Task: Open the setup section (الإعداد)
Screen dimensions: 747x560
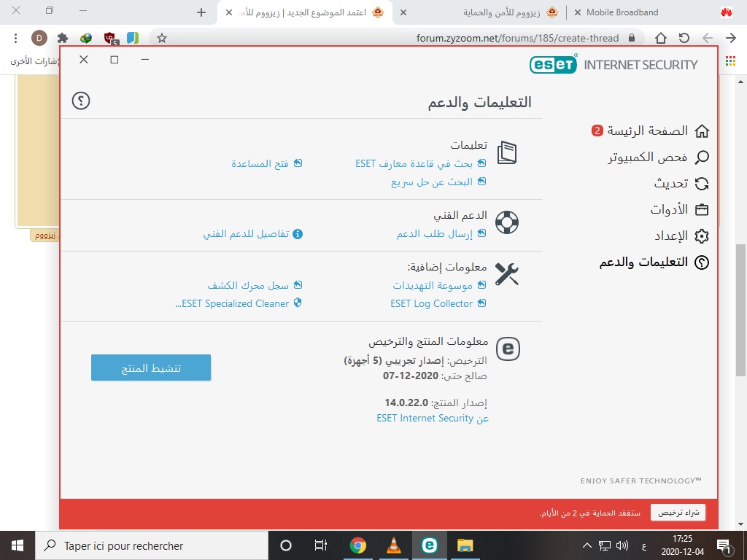Action: click(x=681, y=236)
